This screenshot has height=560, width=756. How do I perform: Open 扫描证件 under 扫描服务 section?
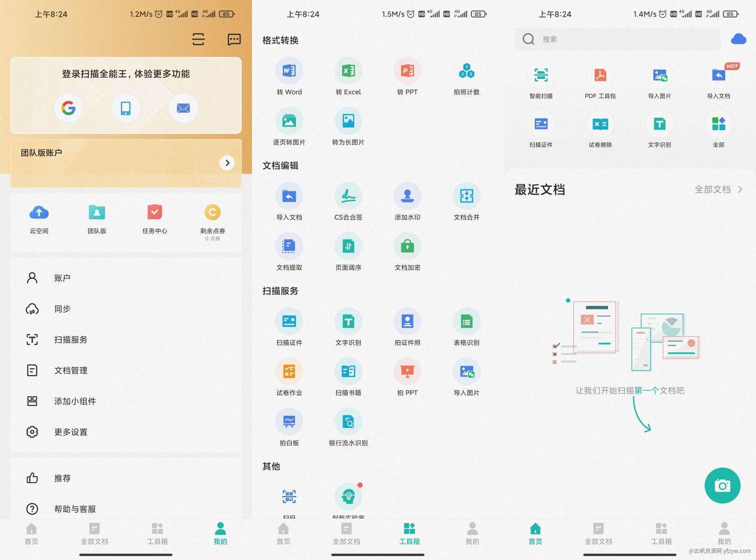(289, 328)
